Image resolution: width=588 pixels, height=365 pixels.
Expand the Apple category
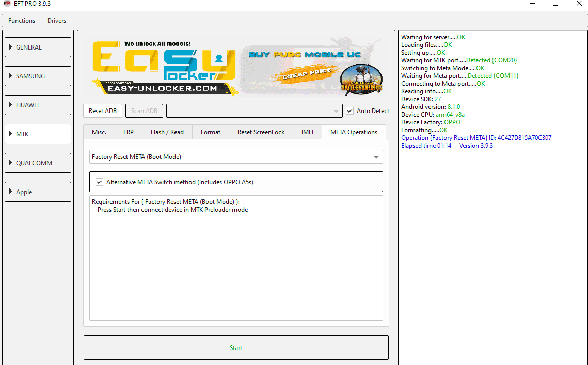tap(38, 192)
